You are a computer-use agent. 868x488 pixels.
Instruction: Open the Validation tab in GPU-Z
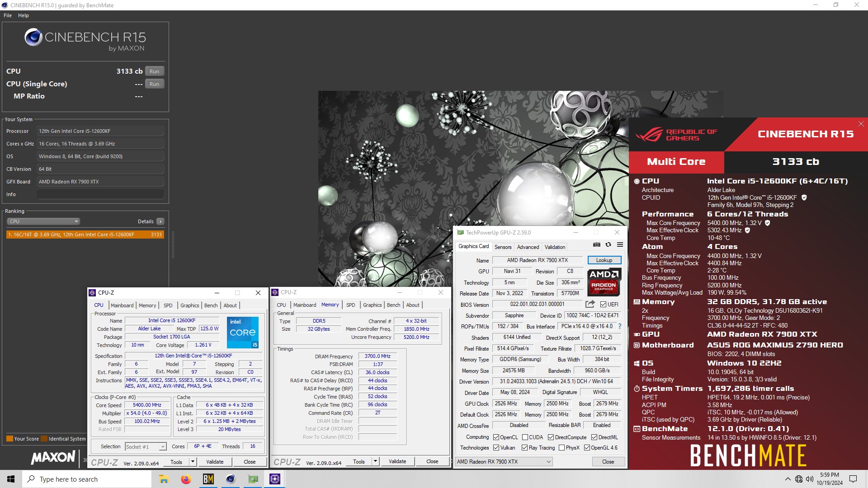pyautogui.click(x=555, y=247)
